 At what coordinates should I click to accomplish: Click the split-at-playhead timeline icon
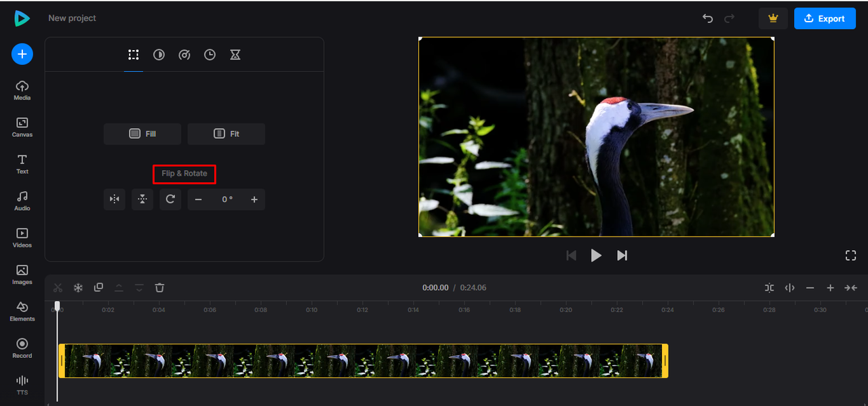[x=789, y=287]
